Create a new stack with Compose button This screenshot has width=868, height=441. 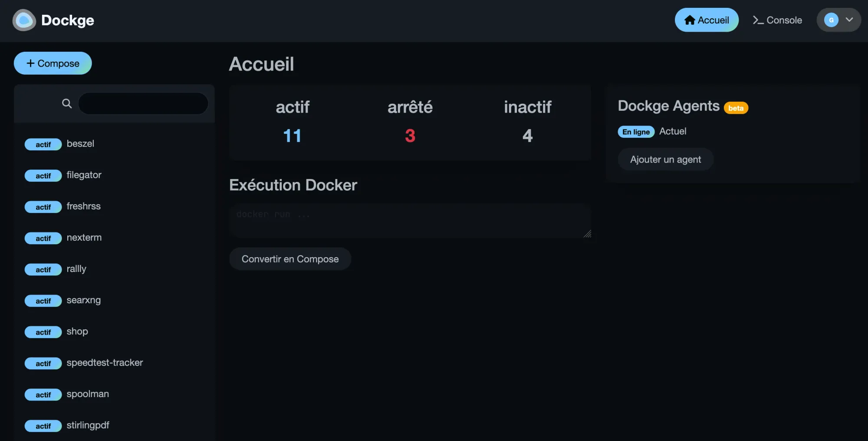(53, 63)
